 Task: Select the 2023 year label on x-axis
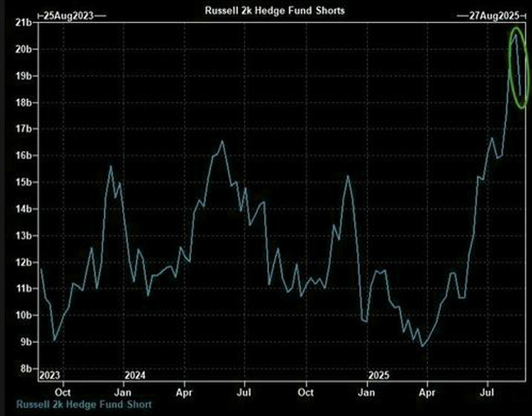50,374
